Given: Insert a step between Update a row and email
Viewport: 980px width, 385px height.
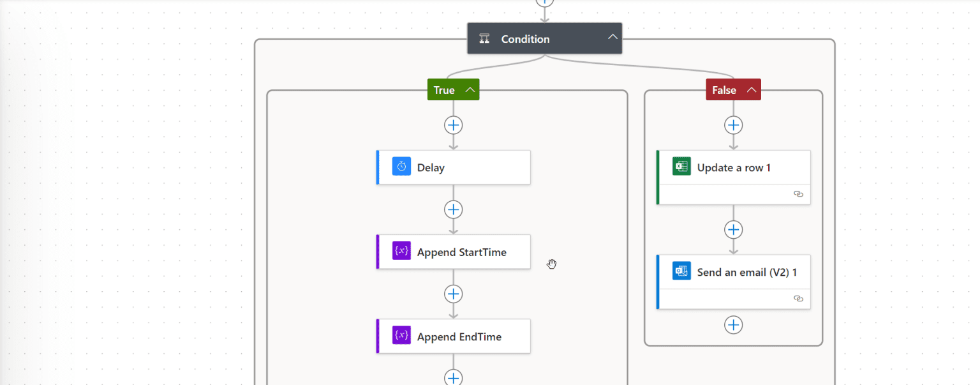Looking at the screenshot, I should click(x=733, y=229).
